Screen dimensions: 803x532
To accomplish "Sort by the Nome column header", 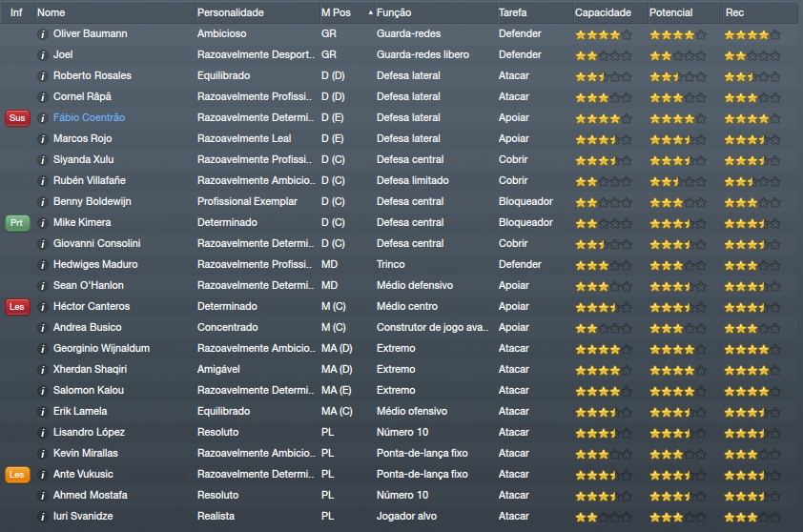I will tap(51, 13).
